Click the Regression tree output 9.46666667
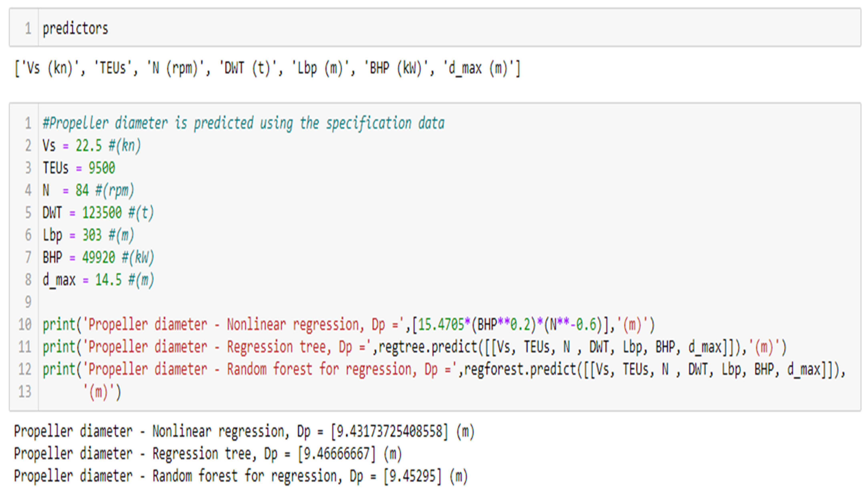Viewport: 868px width, 494px height. click(x=336, y=454)
